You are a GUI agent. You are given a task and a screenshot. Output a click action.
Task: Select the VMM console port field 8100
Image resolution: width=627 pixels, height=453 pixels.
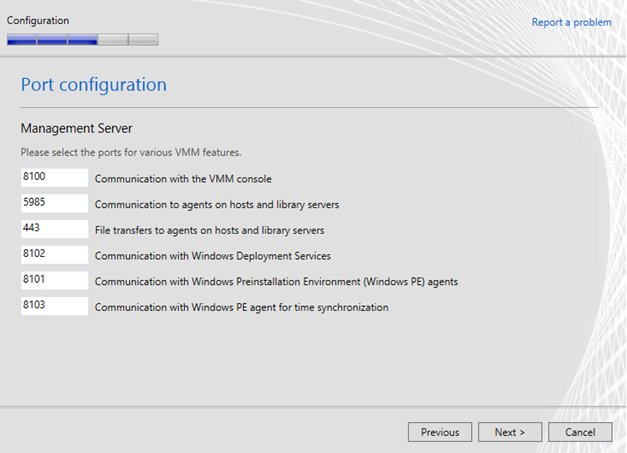tap(54, 178)
